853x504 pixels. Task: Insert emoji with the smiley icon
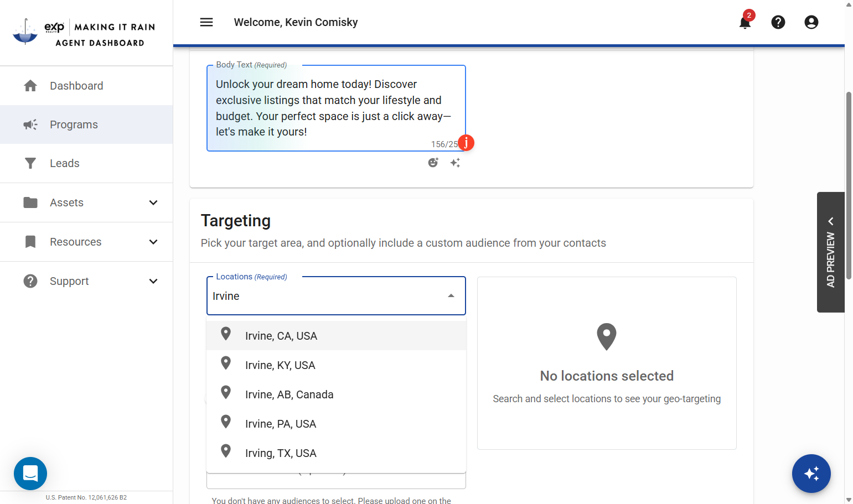pos(433,163)
